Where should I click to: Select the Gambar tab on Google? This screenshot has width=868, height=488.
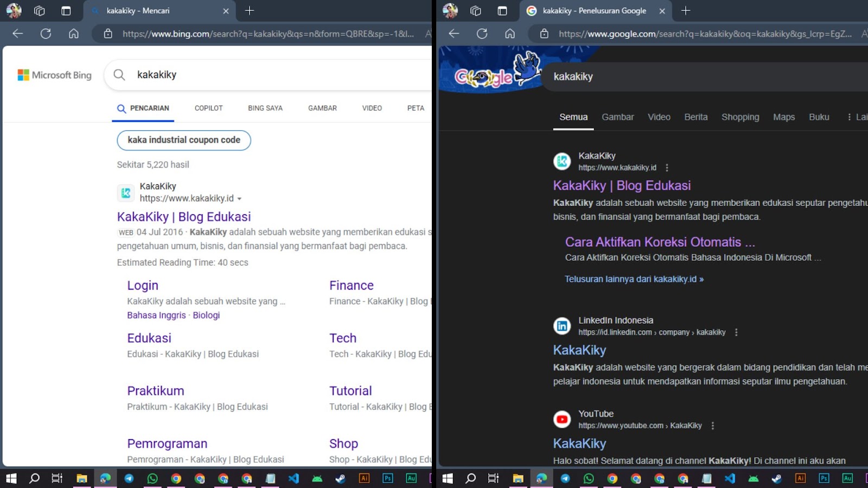(x=617, y=117)
